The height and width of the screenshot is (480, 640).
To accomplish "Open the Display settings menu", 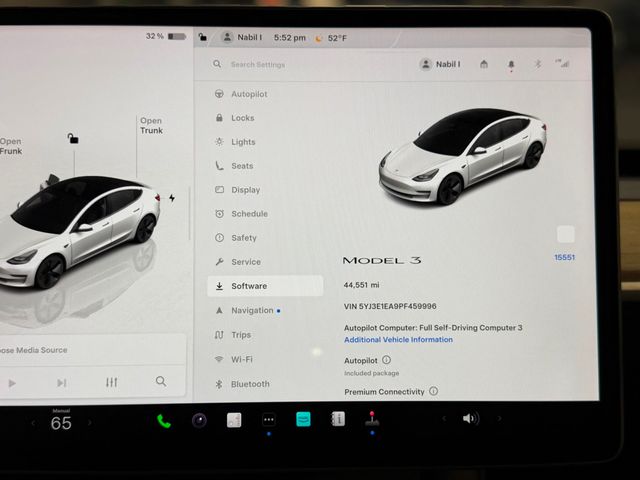I will click(x=238, y=190).
